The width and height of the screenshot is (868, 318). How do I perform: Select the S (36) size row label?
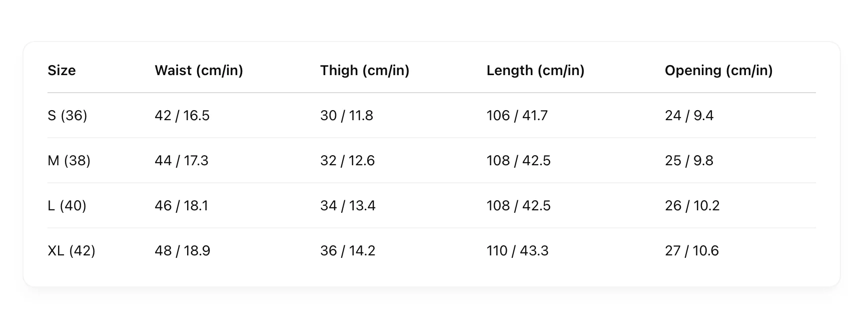tap(68, 116)
